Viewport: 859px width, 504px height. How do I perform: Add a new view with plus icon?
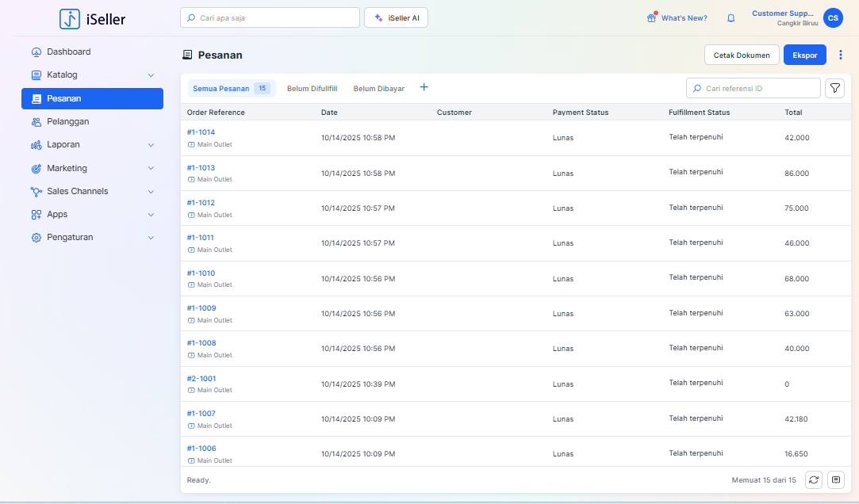424,87
